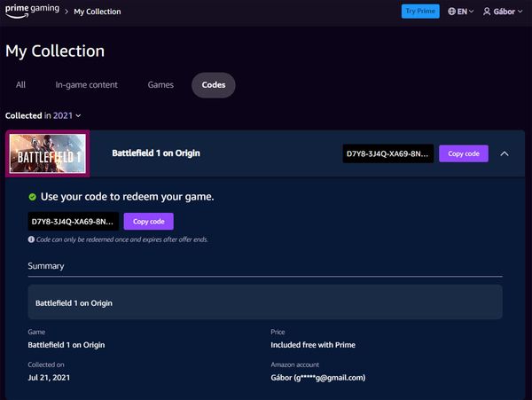Click the user profile icon
The image size is (532, 400).
(487, 12)
